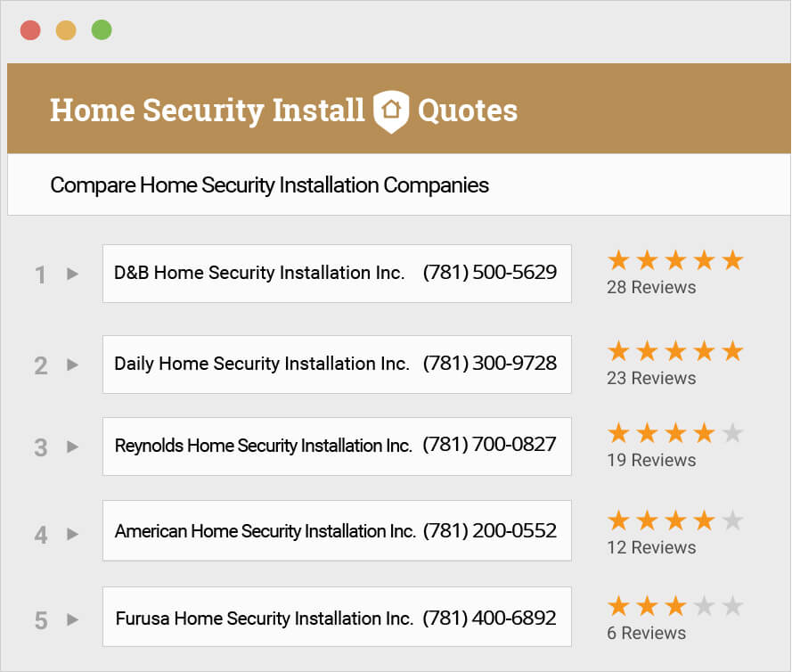The image size is (792, 672).
Task: View the 6 Reviews for Furusa listing
Action: (x=647, y=633)
